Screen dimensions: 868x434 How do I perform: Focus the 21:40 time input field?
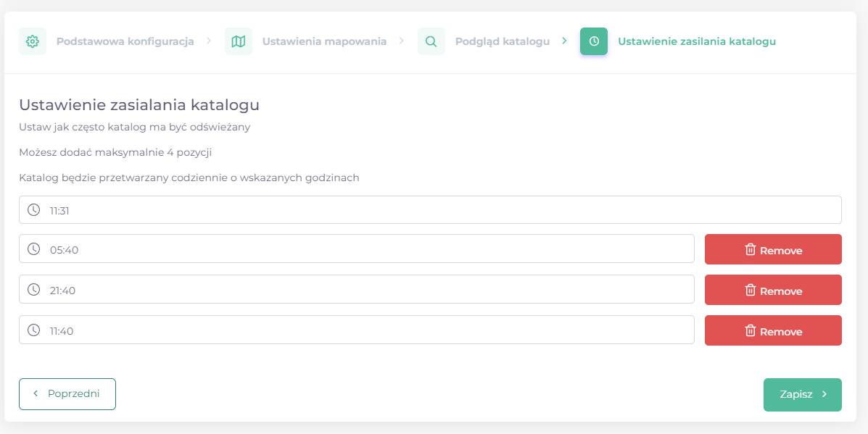357,289
